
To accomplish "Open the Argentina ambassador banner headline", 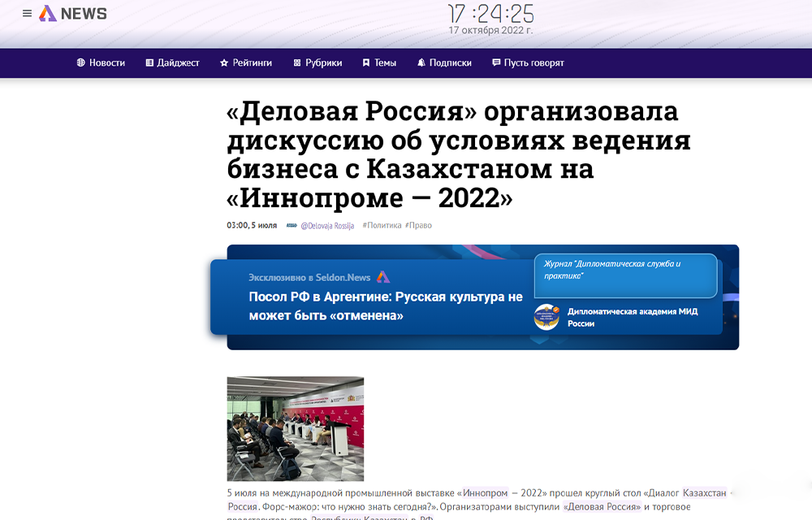I will [x=386, y=306].
